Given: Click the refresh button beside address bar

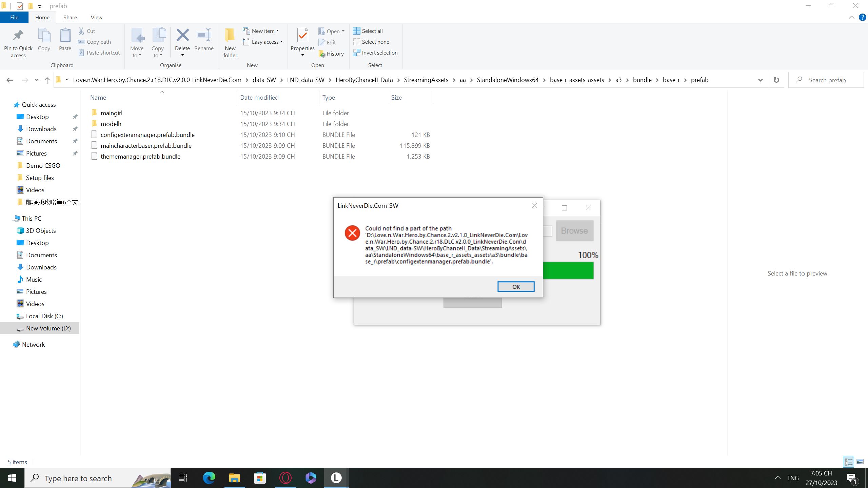Looking at the screenshot, I should 776,80.
